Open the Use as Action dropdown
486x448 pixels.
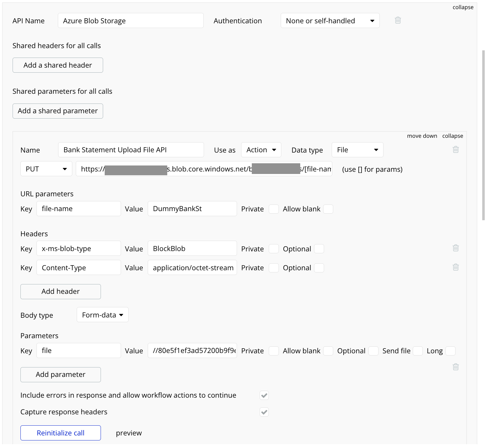261,150
